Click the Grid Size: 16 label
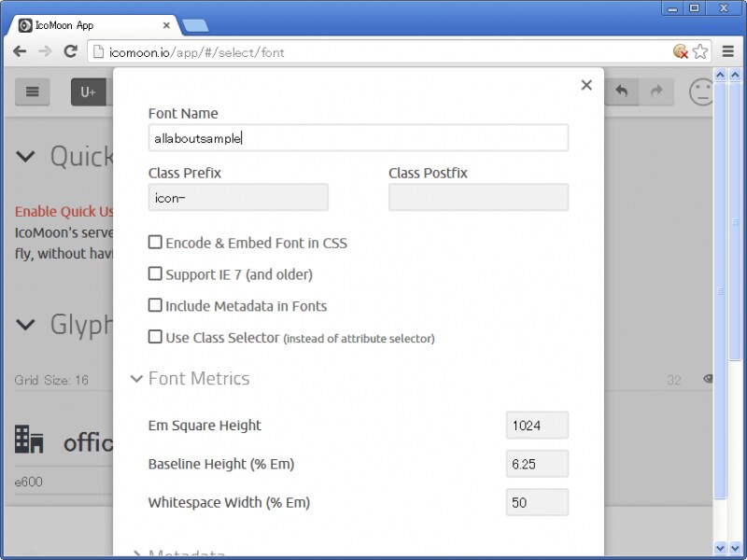Image resolution: width=747 pixels, height=560 pixels. coord(51,380)
